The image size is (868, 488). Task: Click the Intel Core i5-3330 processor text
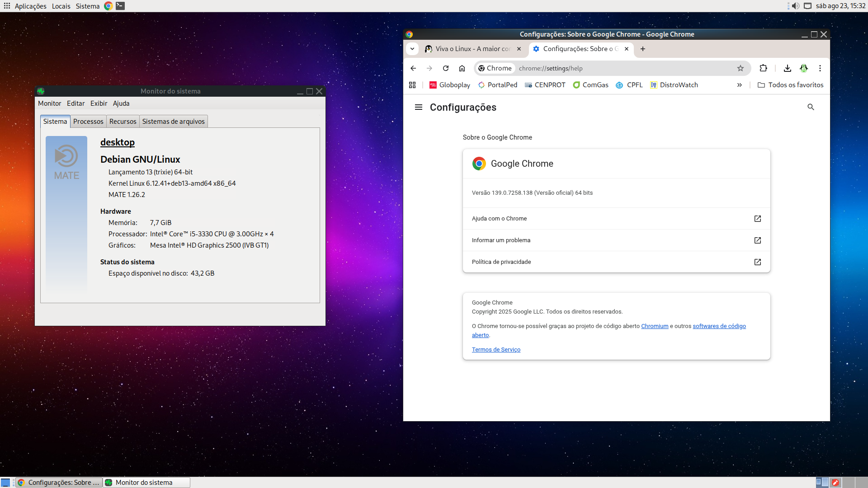click(212, 234)
